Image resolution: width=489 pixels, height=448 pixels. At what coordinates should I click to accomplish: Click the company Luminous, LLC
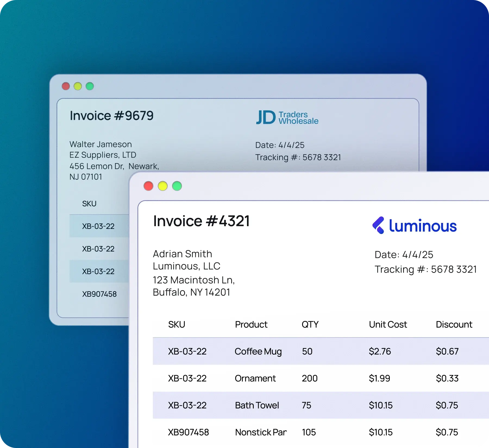(187, 266)
